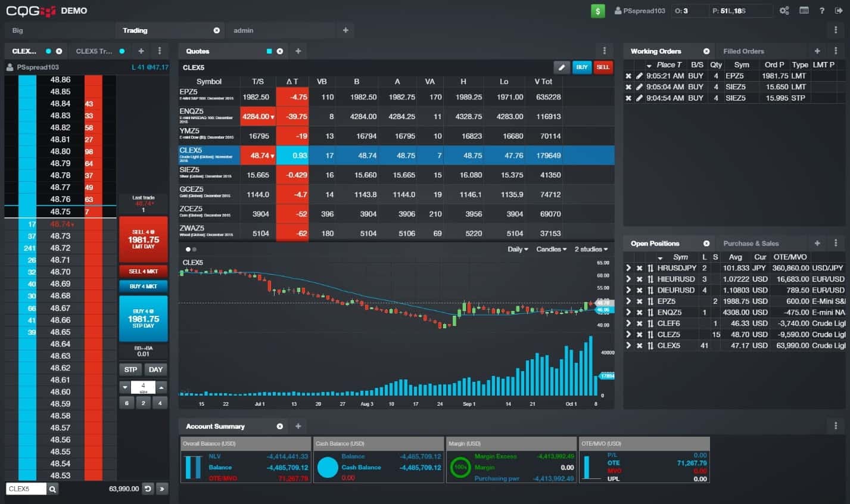
Task: Click the search icon beside CLEX5 field
Action: [52, 489]
